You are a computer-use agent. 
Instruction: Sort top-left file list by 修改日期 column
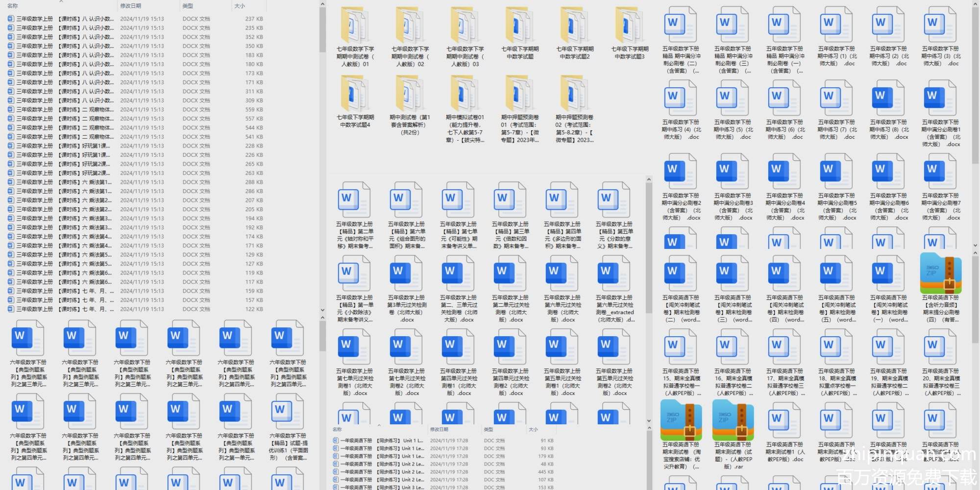pos(131,6)
